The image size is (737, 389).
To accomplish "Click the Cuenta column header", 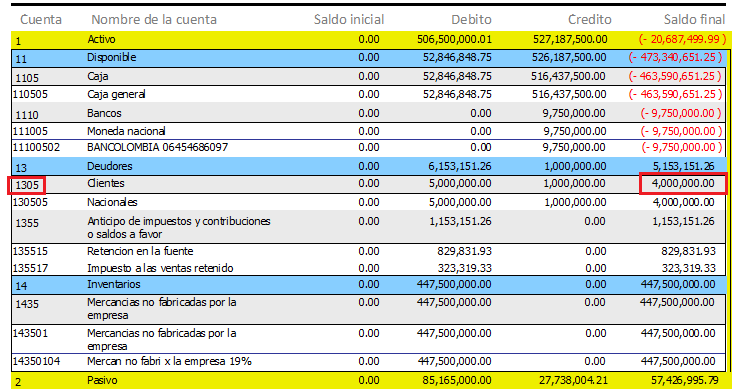I will pyautogui.click(x=41, y=20).
